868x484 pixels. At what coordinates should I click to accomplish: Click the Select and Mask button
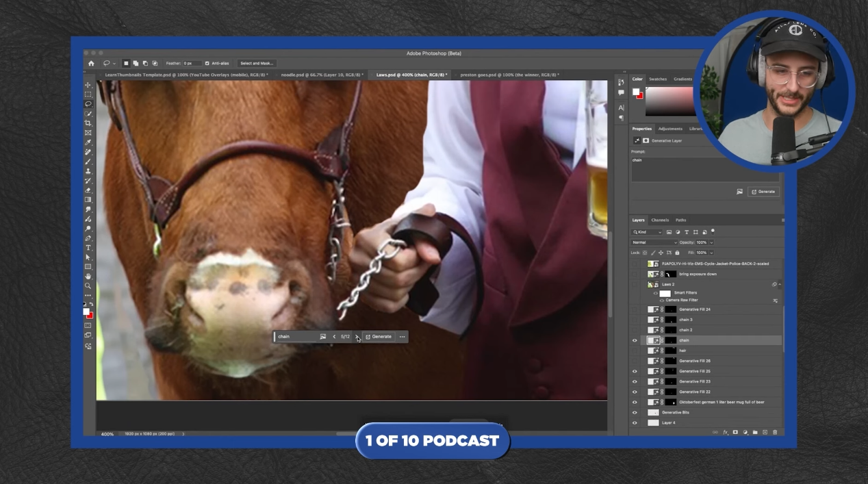[x=256, y=64]
